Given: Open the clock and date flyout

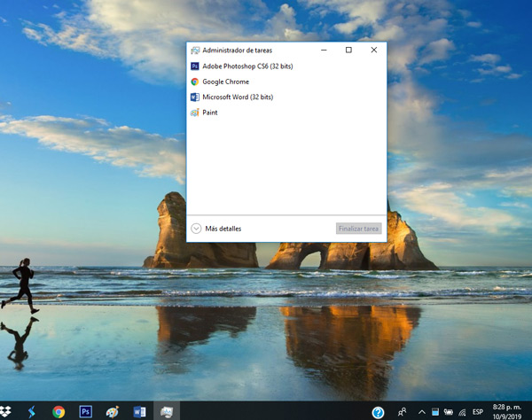Looking at the screenshot, I should [x=507, y=411].
